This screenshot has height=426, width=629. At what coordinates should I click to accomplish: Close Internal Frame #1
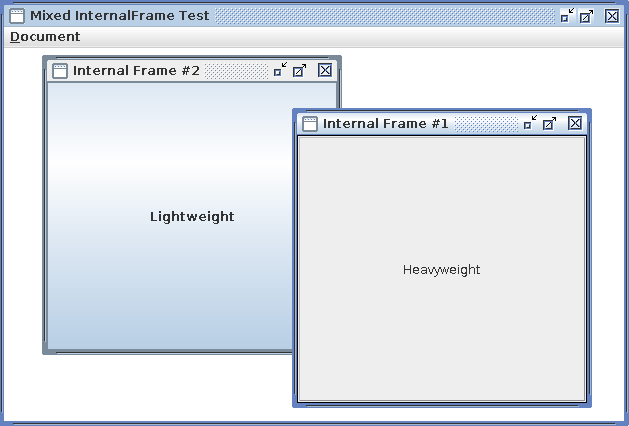tap(575, 123)
